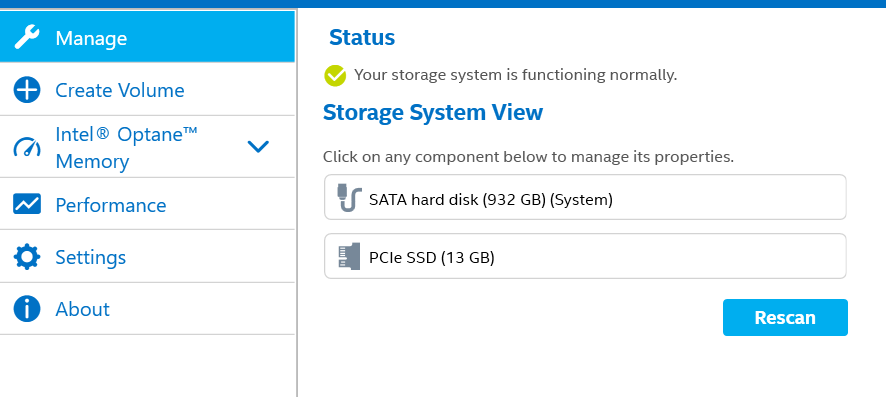Click the gear icon beside Settings
The height and width of the screenshot is (397, 886).
pos(27,256)
